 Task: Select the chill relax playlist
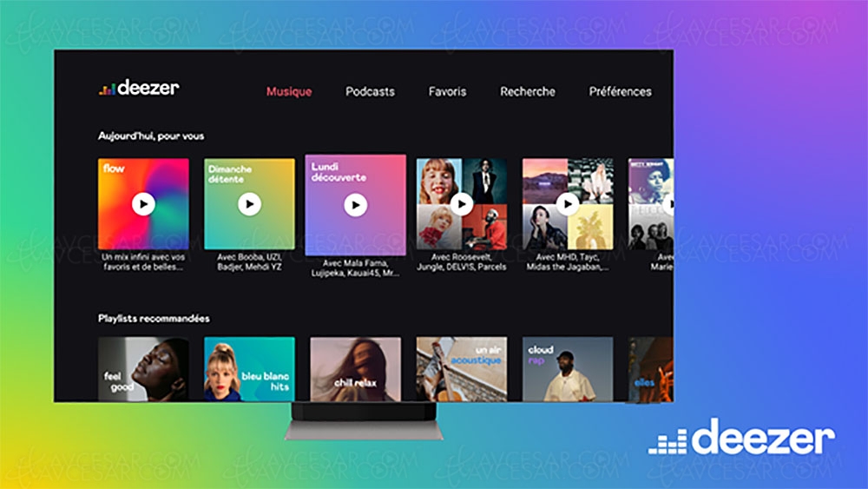pos(355,369)
